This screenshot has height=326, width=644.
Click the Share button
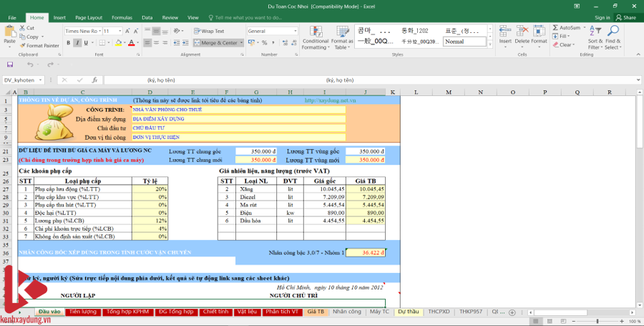coord(625,17)
